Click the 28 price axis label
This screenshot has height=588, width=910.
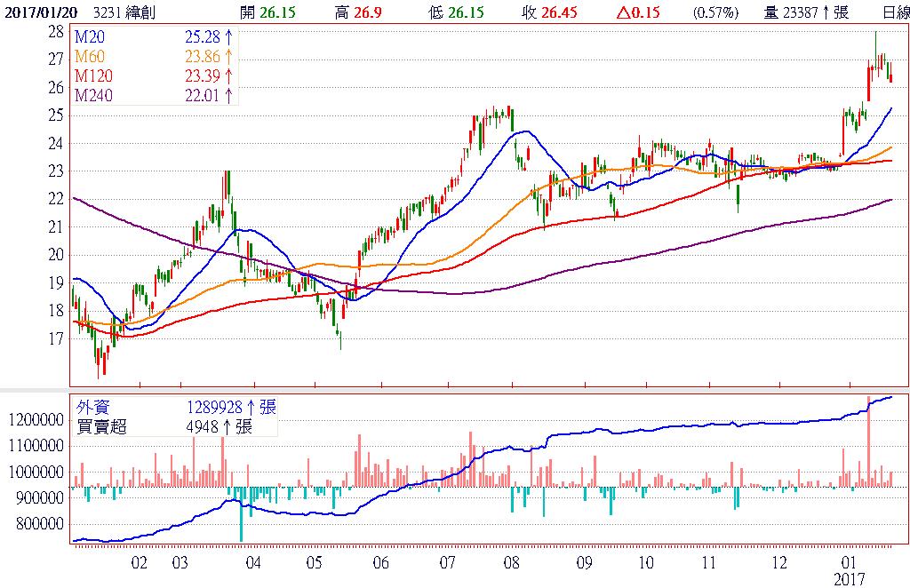point(55,30)
